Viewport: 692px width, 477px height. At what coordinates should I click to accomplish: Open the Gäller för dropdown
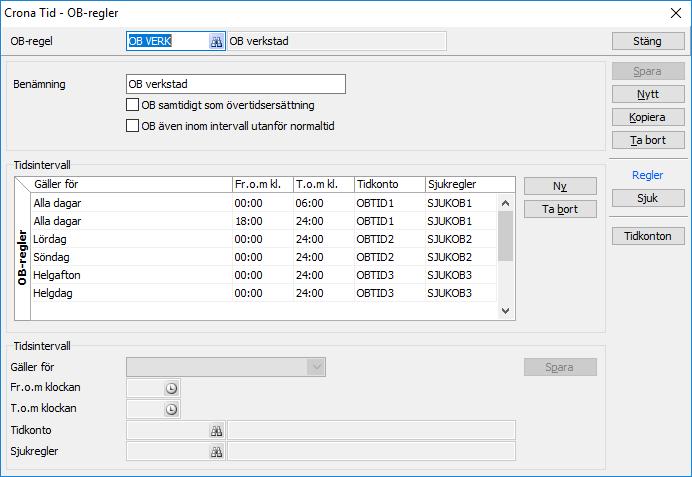coord(316,367)
